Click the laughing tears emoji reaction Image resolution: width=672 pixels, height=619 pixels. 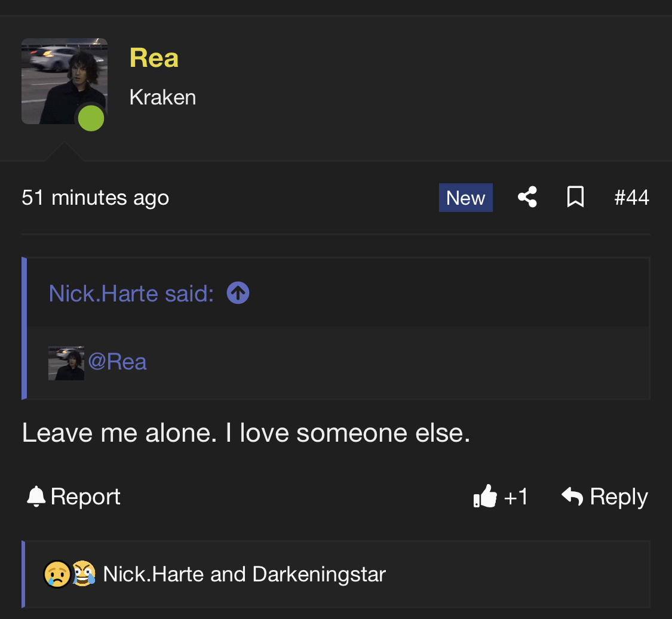(84, 574)
